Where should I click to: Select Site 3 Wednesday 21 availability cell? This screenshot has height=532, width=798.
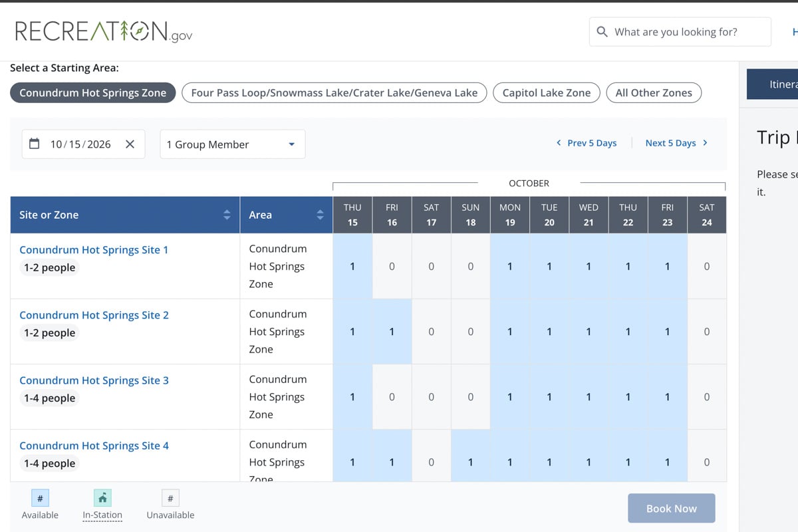coord(589,397)
